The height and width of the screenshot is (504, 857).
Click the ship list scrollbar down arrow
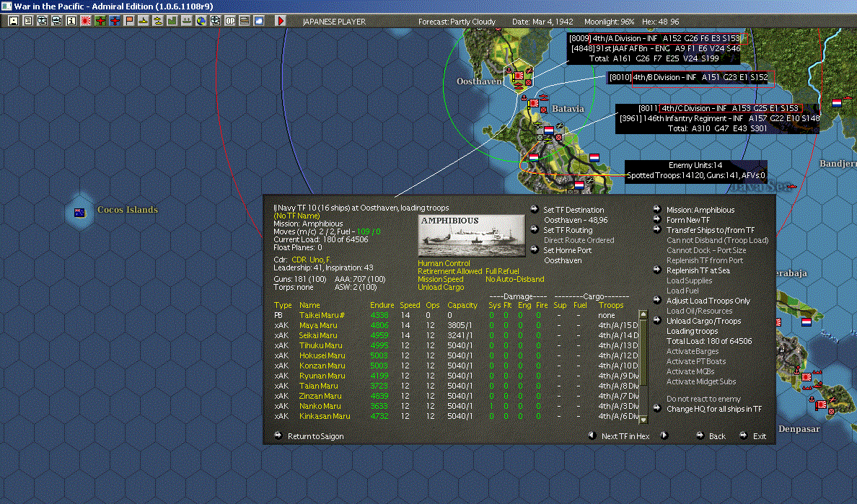tap(643, 420)
